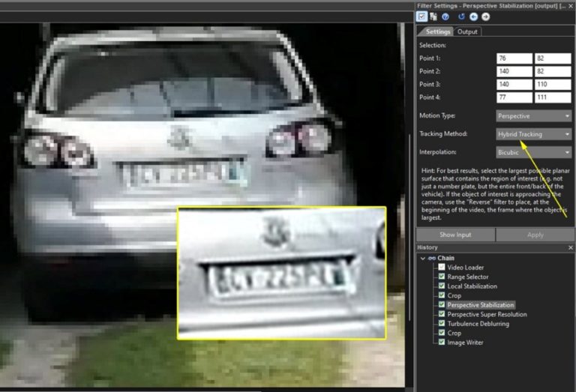Click Point 4 second field showing 111
The height and width of the screenshot is (392, 576).
[553, 97]
